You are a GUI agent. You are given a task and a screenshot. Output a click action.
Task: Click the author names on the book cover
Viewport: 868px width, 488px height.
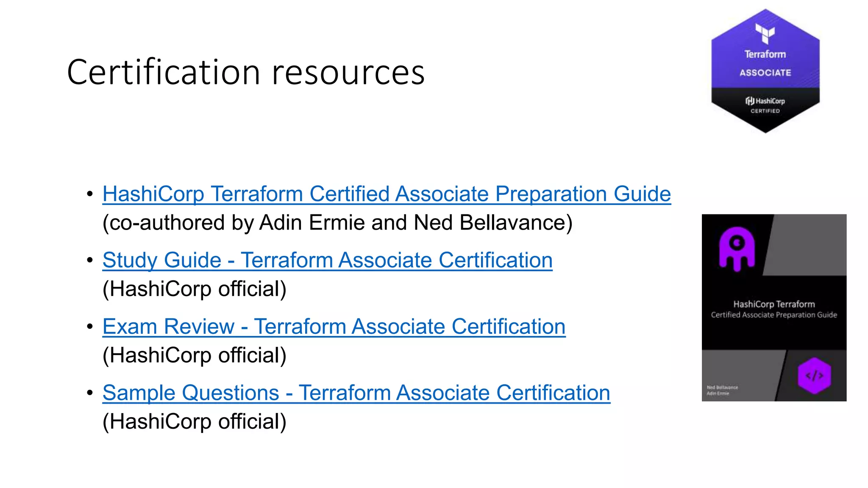coord(722,390)
